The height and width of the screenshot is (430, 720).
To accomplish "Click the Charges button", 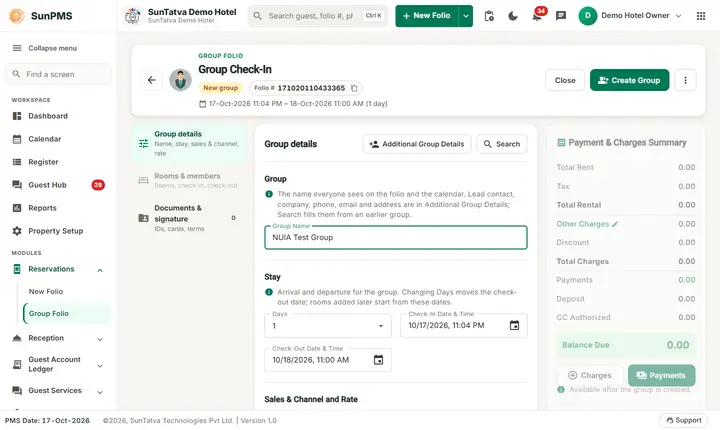I will click(x=590, y=375).
